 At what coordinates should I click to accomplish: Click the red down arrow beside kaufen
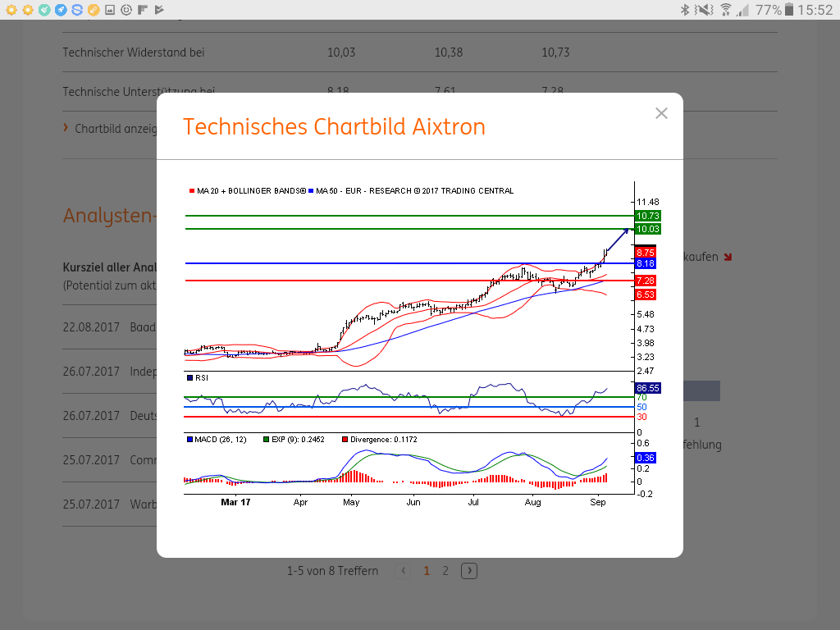728,257
